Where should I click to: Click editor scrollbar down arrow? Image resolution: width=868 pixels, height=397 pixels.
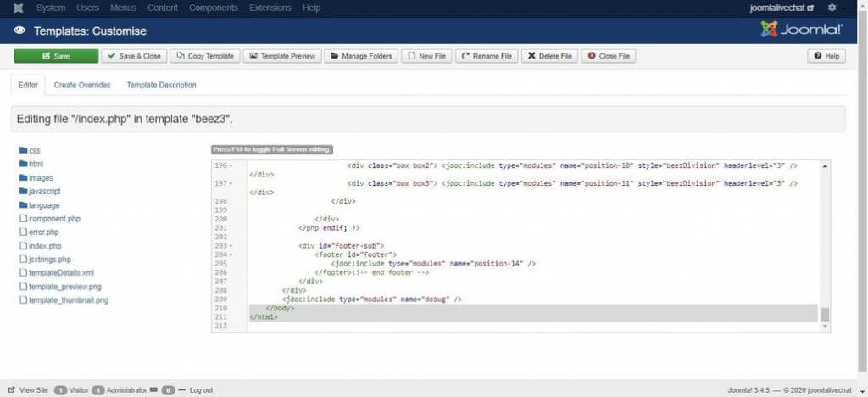[x=825, y=327]
